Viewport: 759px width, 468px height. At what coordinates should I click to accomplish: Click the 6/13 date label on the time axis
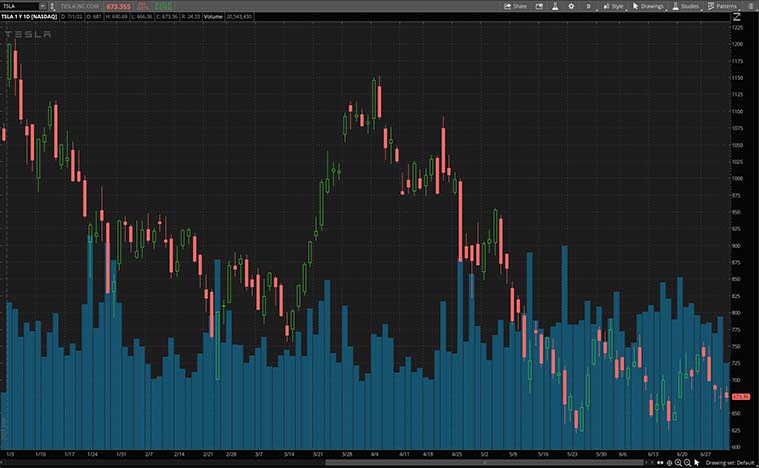(653, 454)
